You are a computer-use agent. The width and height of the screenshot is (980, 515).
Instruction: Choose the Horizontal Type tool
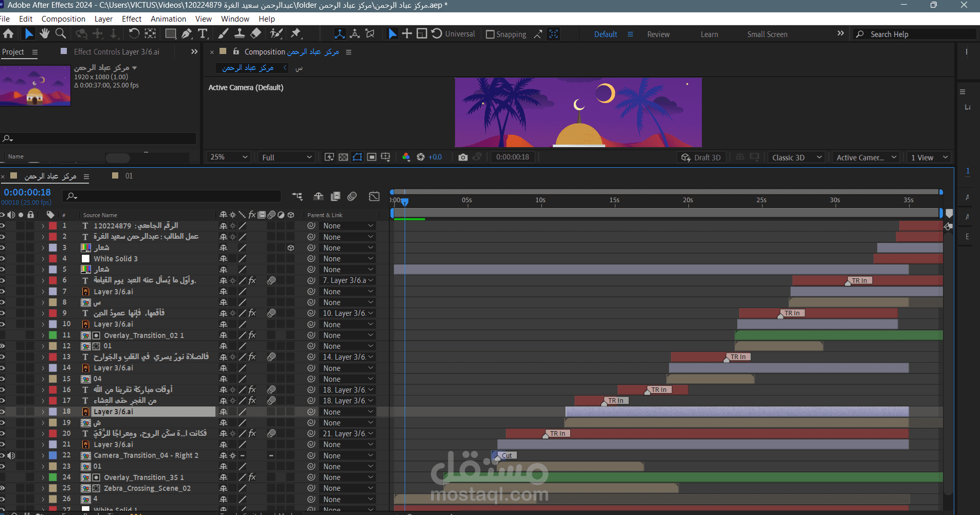tap(203, 34)
